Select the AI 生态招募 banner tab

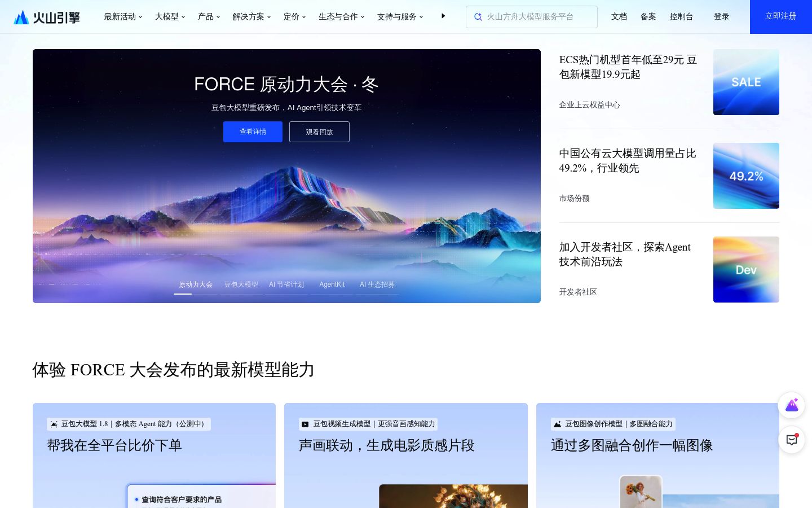click(377, 284)
